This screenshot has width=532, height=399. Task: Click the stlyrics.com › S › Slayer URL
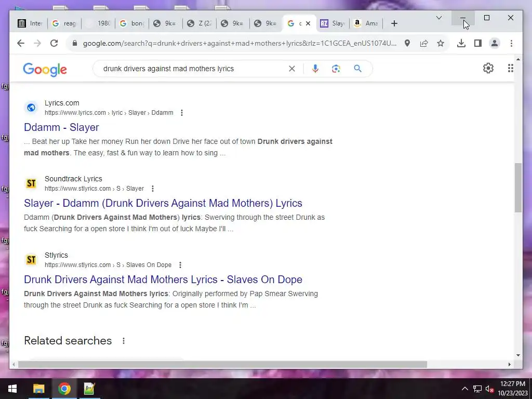[x=95, y=188]
